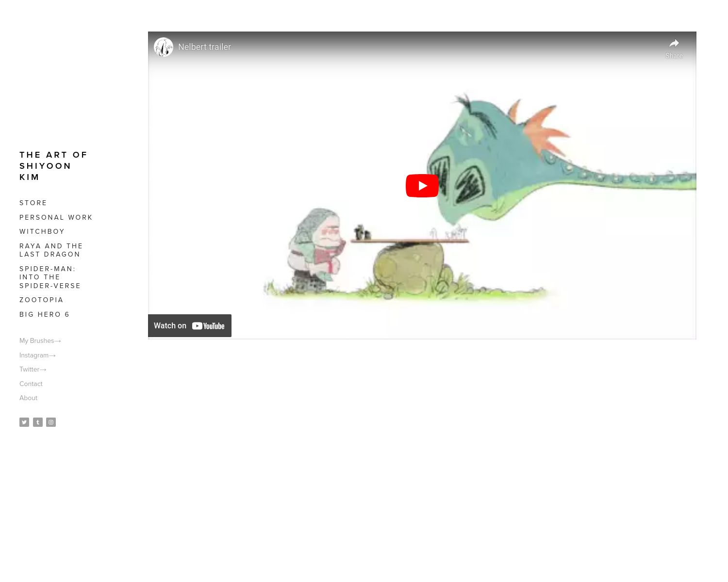Open the Instagram text link

tap(37, 356)
